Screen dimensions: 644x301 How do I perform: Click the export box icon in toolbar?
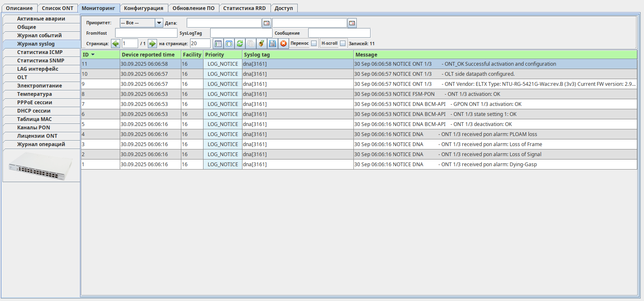pos(261,44)
